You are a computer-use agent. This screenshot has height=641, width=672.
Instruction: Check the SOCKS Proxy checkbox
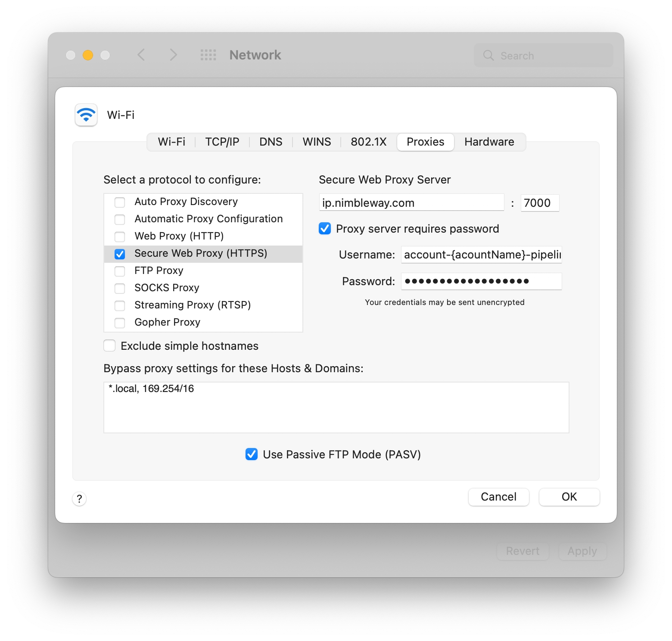120,288
